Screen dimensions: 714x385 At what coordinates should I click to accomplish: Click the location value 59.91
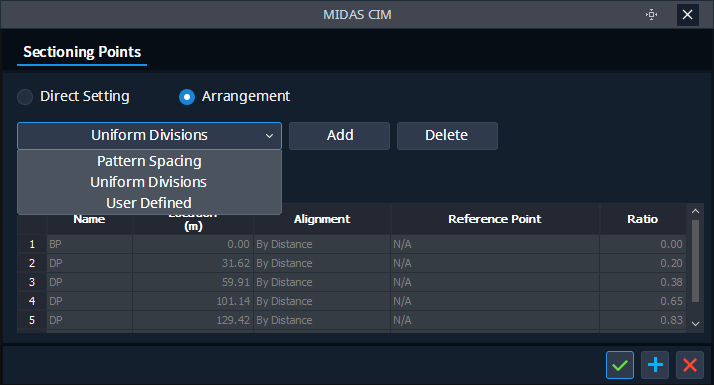point(193,282)
